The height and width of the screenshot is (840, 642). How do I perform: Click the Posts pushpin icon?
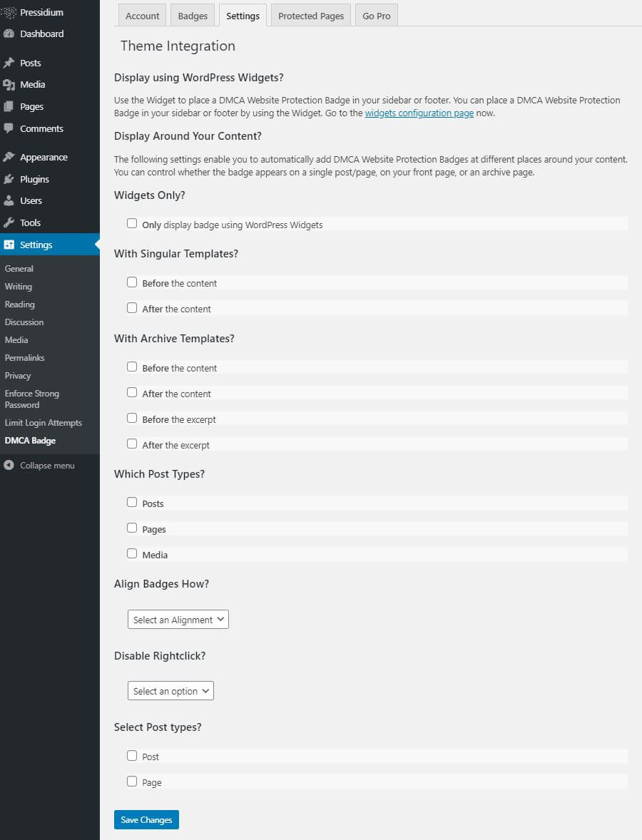[9, 63]
